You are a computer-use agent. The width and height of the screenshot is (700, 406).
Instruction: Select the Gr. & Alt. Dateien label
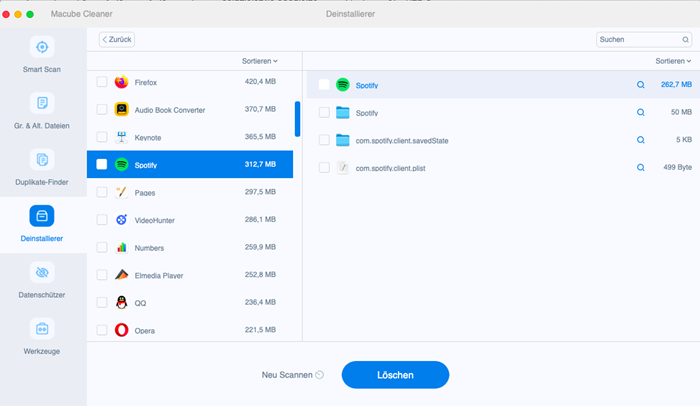click(x=42, y=126)
